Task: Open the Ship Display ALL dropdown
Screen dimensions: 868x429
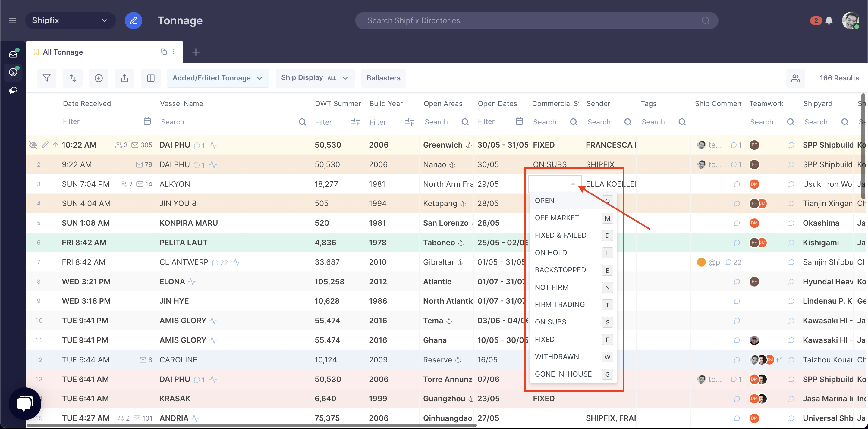Action: [x=315, y=78]
